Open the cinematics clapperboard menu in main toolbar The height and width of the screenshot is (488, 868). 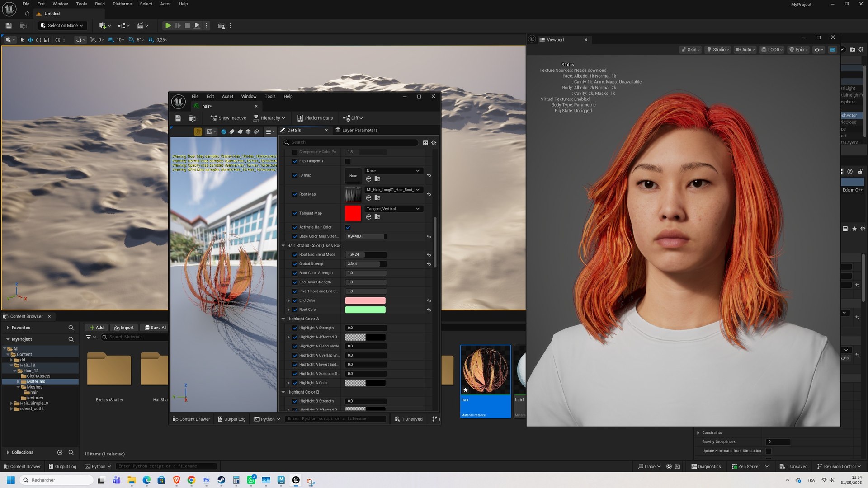tap(142, 26)
